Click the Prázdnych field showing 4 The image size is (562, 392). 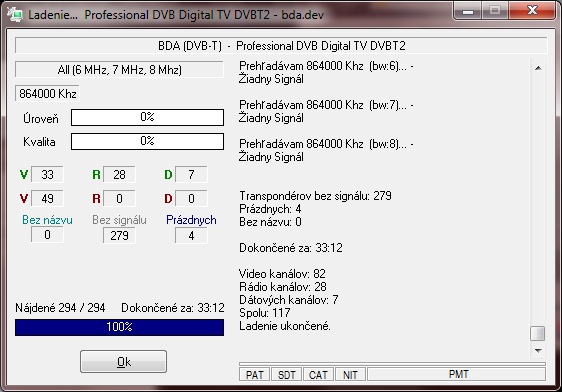click(191, 235)
